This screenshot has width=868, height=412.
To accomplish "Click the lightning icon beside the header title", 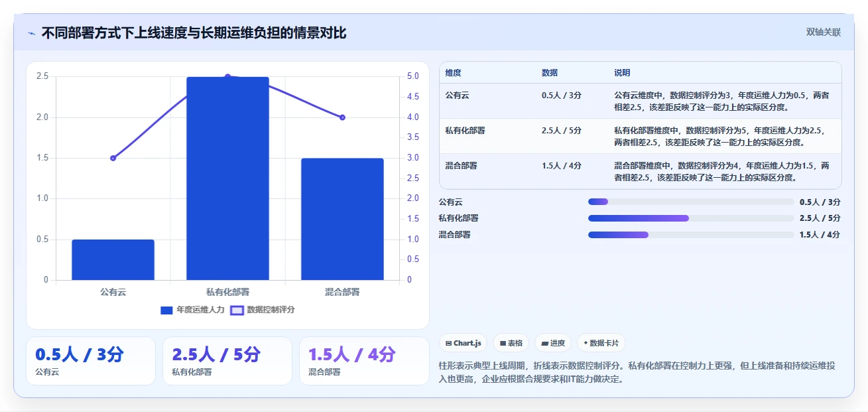I will click(31, 33).
